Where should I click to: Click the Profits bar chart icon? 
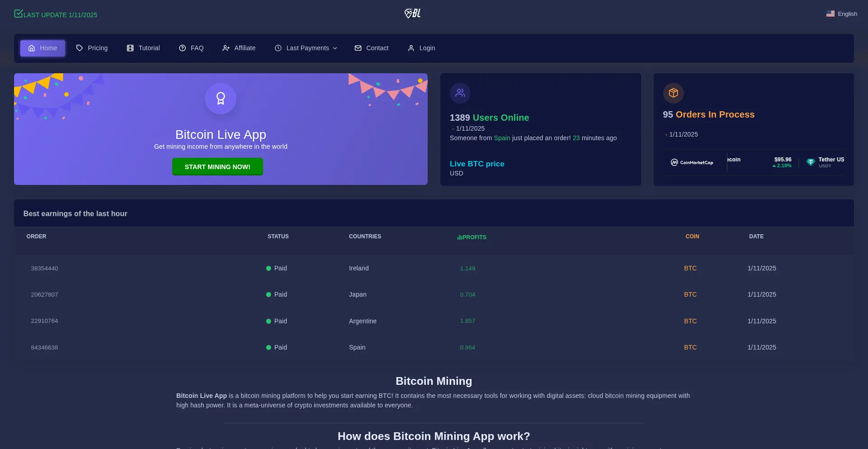click(460, 237)
